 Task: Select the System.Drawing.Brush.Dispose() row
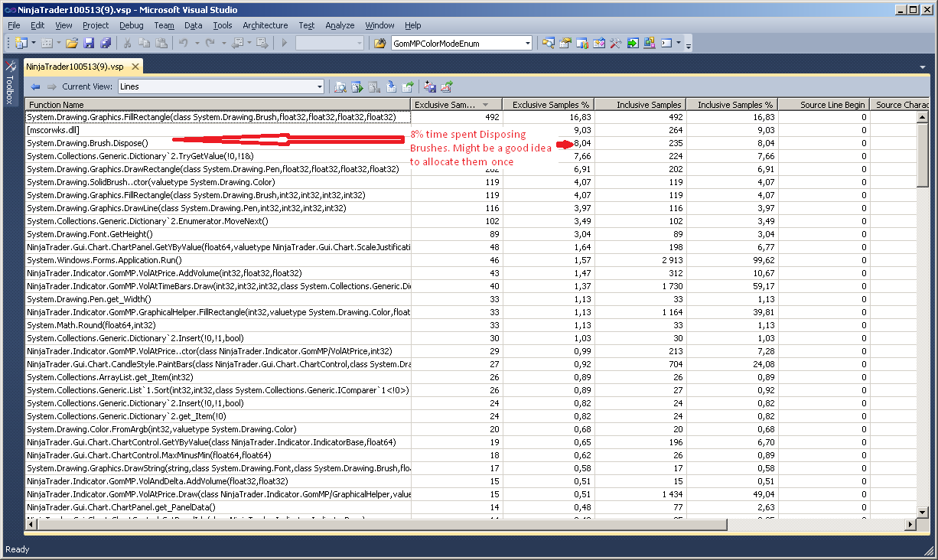pos(471,143)
